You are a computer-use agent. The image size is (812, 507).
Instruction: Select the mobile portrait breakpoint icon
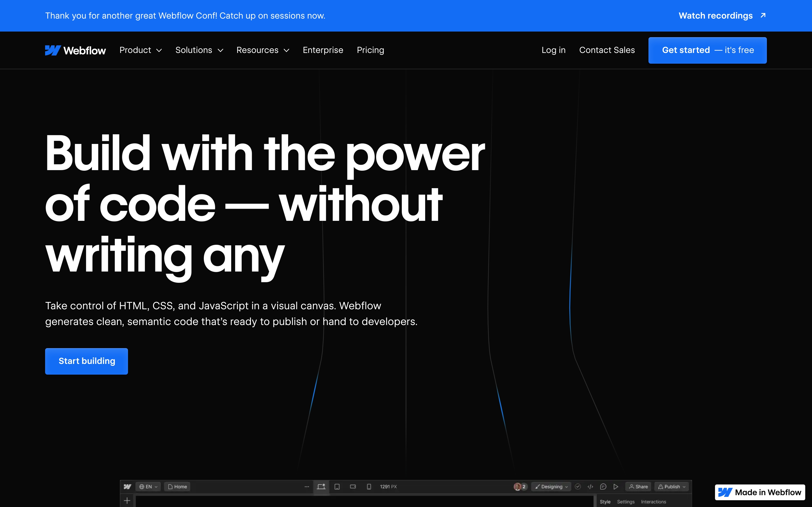[369, 486]
